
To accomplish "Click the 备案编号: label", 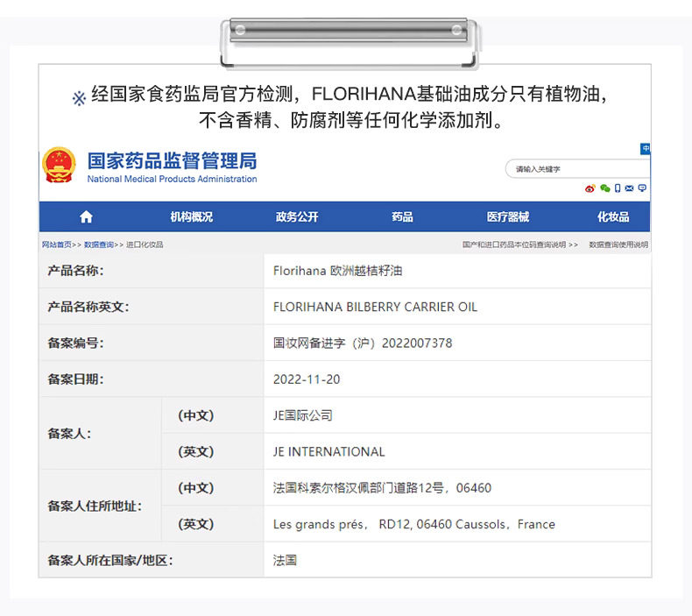I will pyautogui.click(x=75, y=343).
